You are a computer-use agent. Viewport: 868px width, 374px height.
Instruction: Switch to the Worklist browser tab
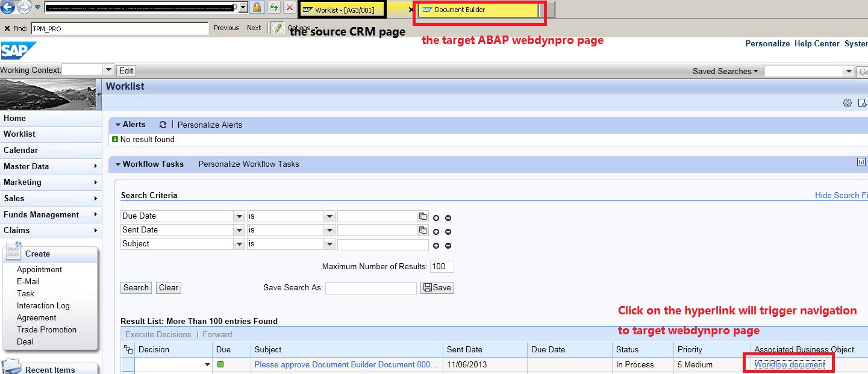(x=342, y=10)
